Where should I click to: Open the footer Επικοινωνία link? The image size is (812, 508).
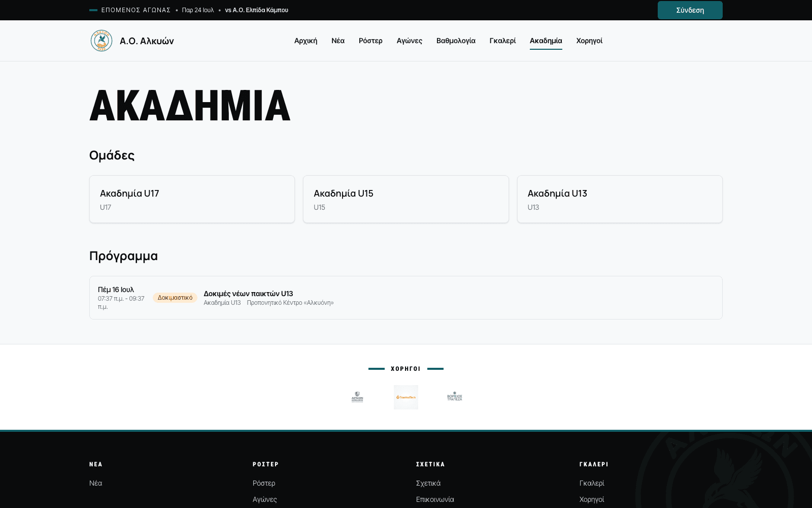pos(435,499)
